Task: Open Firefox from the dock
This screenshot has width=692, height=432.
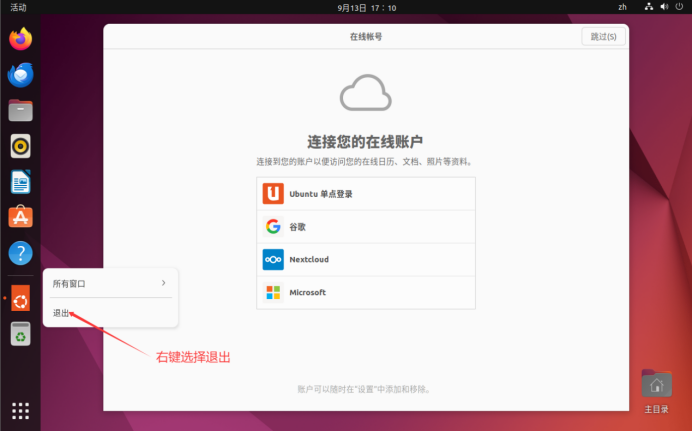Action: [x=20, y=39]
